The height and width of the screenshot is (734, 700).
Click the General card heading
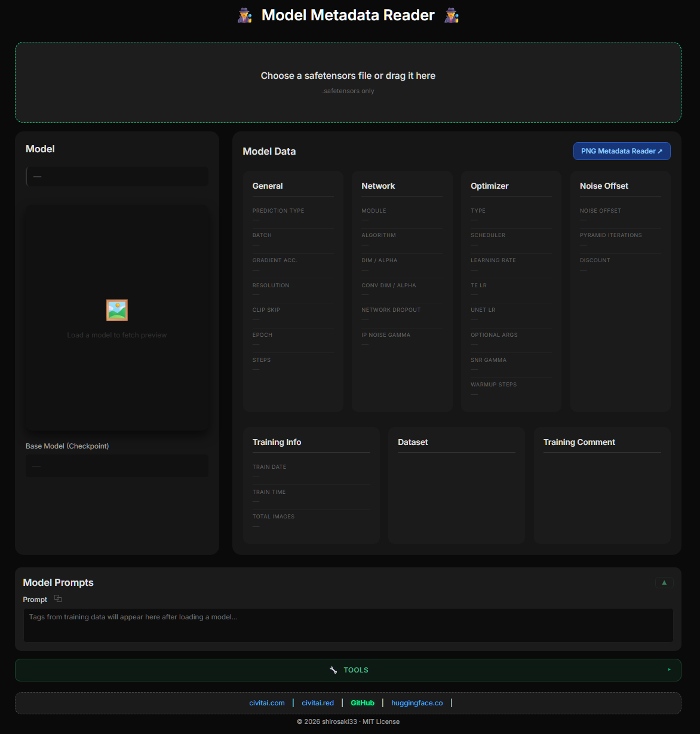(x=268, y=186)
